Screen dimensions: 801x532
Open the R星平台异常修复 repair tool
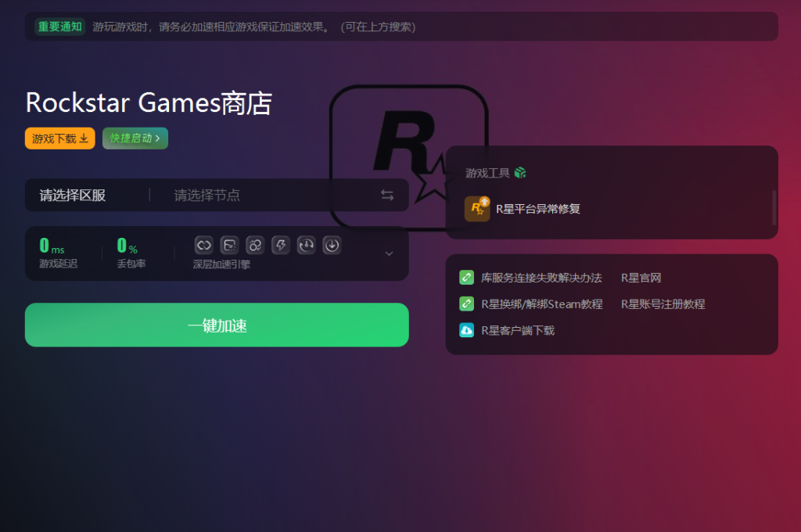(538, 209)
